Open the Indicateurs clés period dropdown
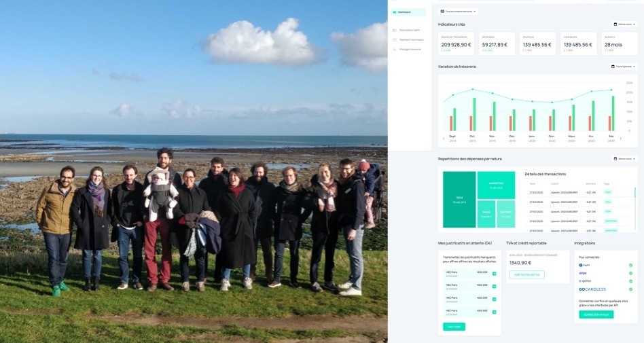Viewport: 644px width, 343px height. coord(624,24)
